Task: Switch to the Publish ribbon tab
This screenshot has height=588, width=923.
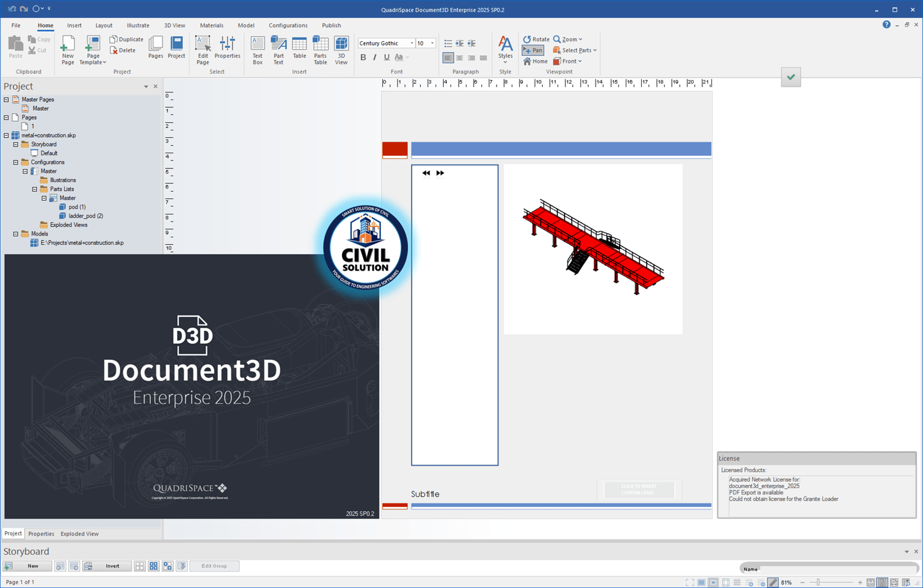Action: click(x=331, y=25)
